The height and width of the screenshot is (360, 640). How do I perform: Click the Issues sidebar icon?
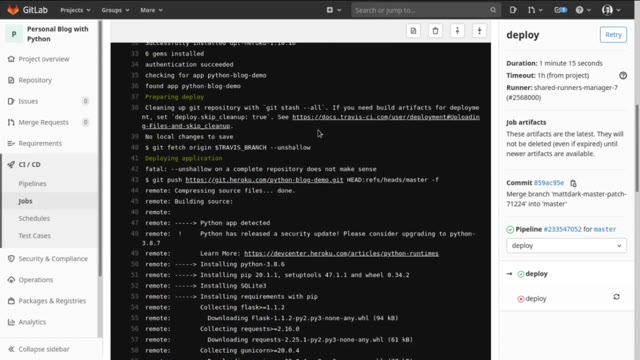(x=11, y=101)
